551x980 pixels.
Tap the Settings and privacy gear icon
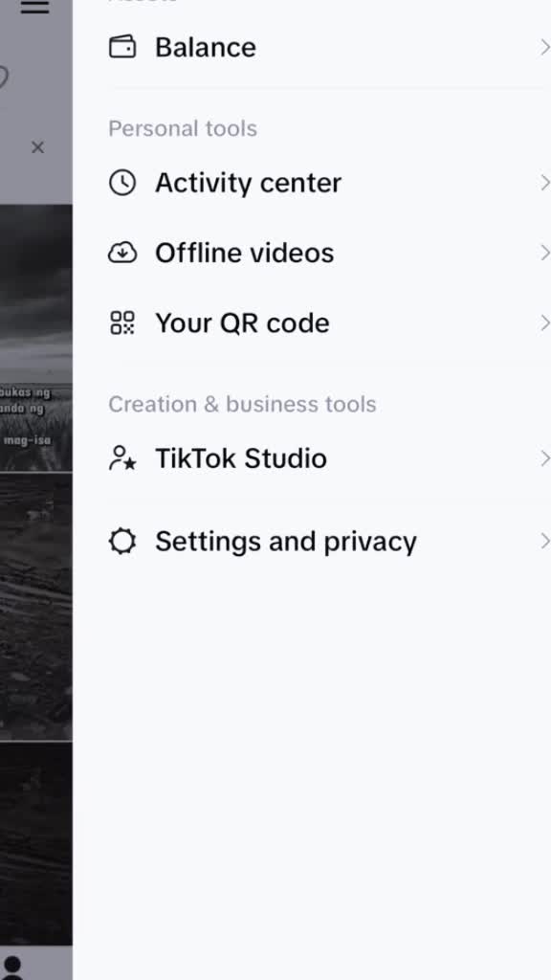tap(122, 542)
